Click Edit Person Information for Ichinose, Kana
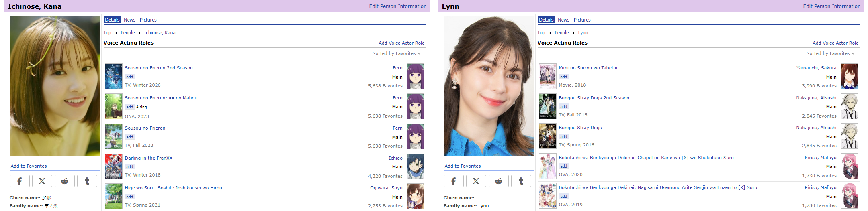 click(398, 6)
